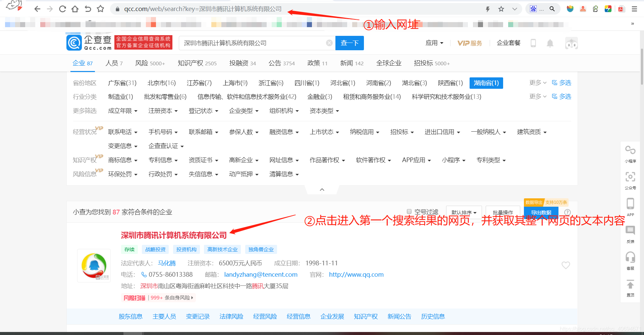Filter by 上海市(9)
Screen dimensions: 644x335
235,83
